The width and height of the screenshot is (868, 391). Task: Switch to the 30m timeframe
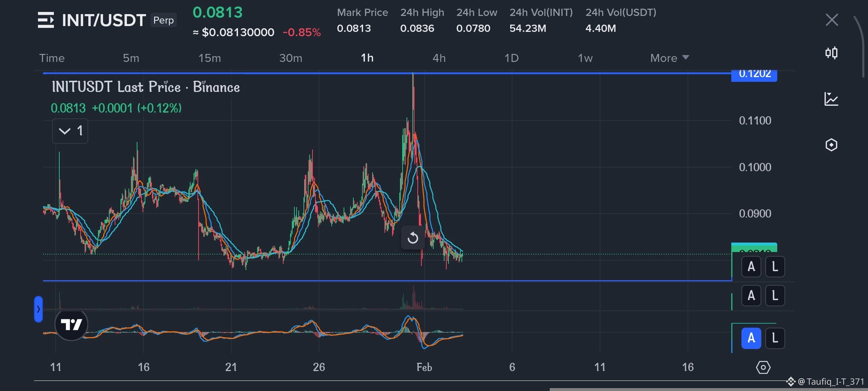point(290,58)
